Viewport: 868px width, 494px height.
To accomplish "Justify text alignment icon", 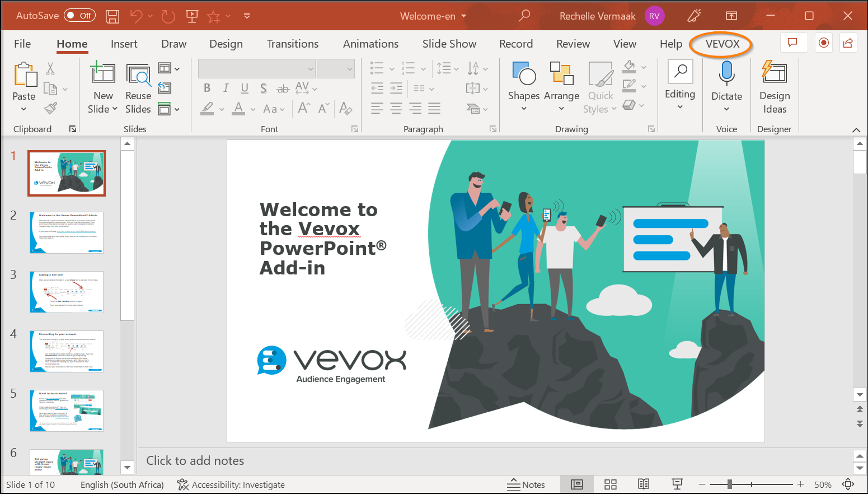I will (434, 108).
